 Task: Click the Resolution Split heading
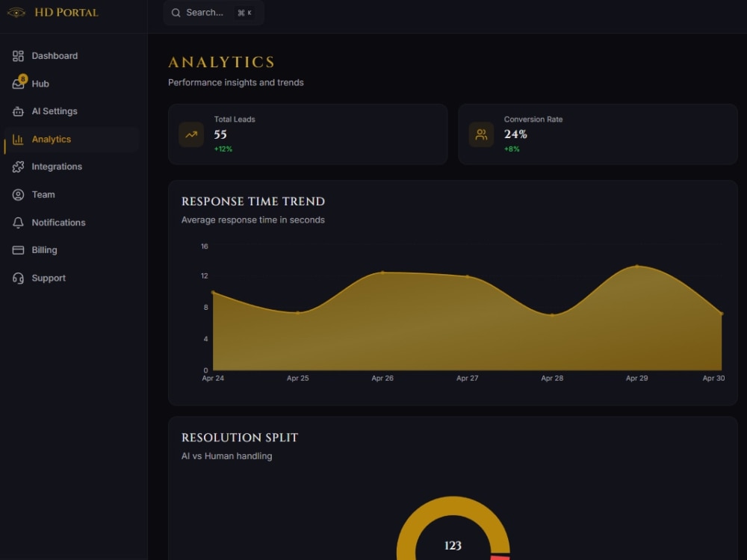[x=240, y=438]
